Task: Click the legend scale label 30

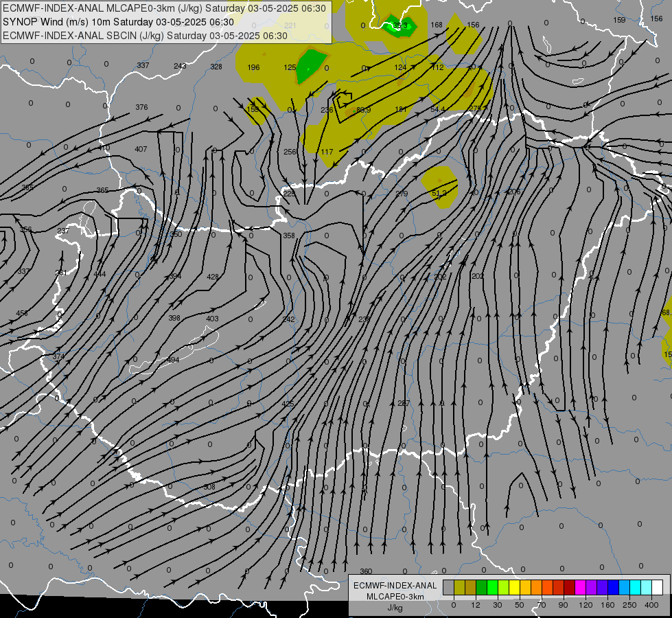Action: [498, 605]
